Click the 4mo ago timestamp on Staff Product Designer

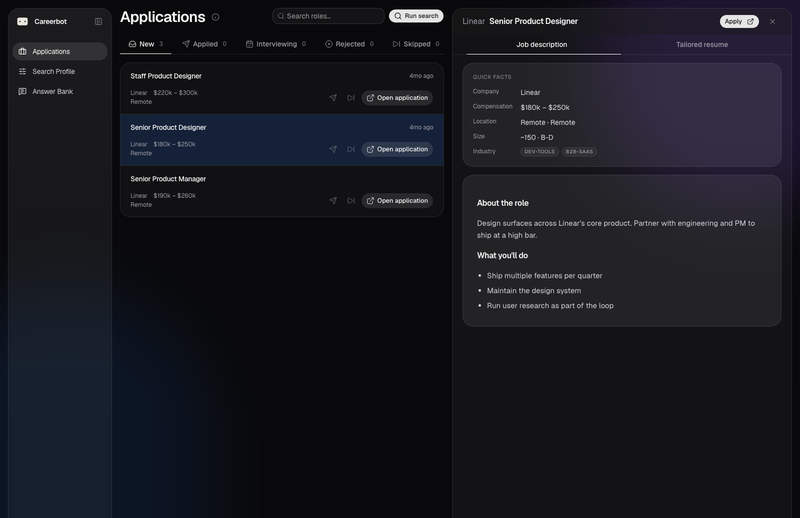click(x=421, y=76)
